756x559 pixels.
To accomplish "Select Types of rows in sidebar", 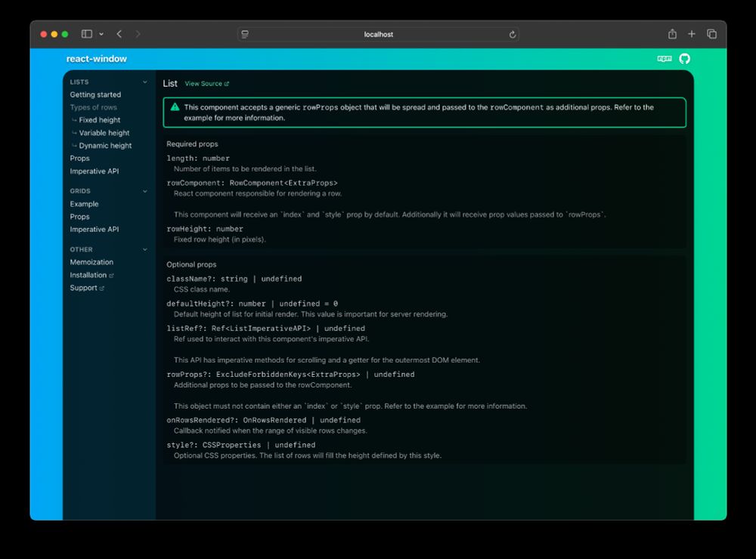I will pyautogui.click(x=94, y=107).
